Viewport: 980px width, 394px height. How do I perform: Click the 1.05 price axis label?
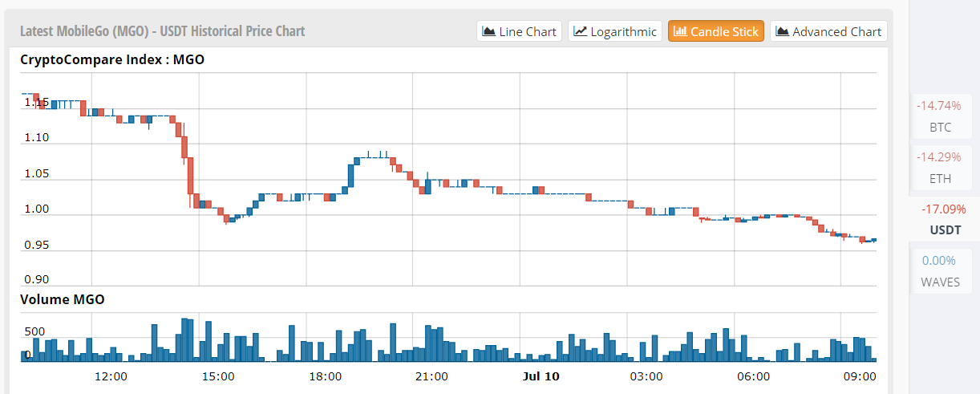[36, 174]
